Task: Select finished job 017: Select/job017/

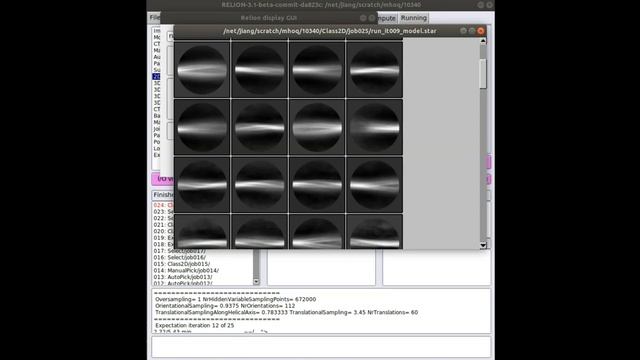Action: tap(180, 251)
